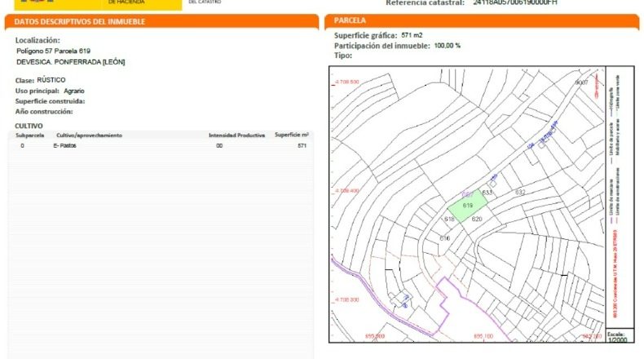Click parcel 618 on the map
This screenshot has height=359, width=644.
pyautogui.click(x=449, y=219)
